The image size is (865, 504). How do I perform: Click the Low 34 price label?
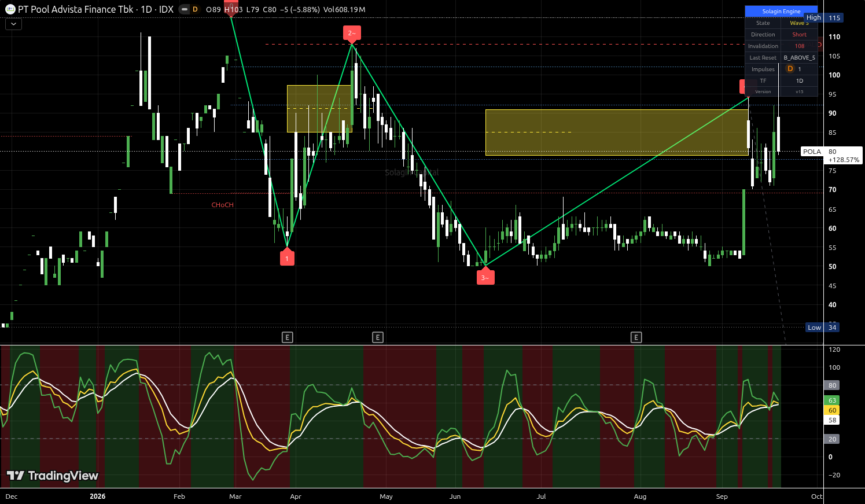coord(822,328)
